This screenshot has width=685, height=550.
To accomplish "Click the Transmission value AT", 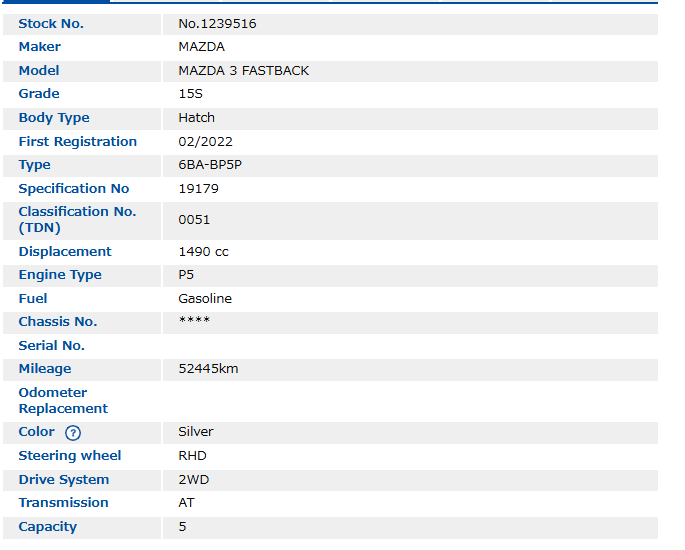I will [x=186, y=503].
